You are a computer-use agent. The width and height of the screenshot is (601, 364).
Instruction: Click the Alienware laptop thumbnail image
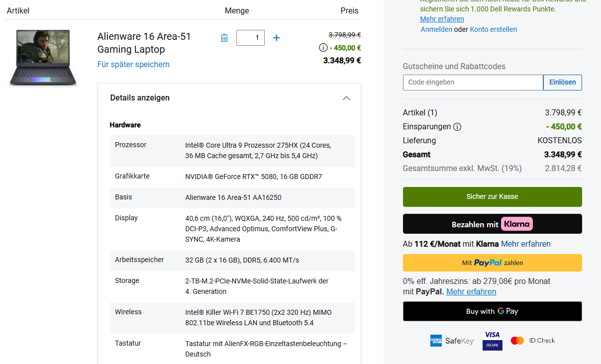(x=43, y=57)
